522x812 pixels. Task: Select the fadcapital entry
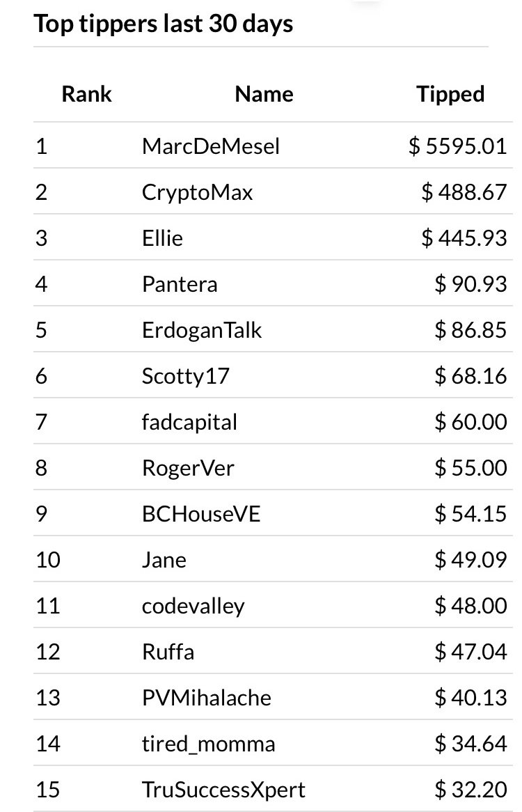(x=189, y=422)
